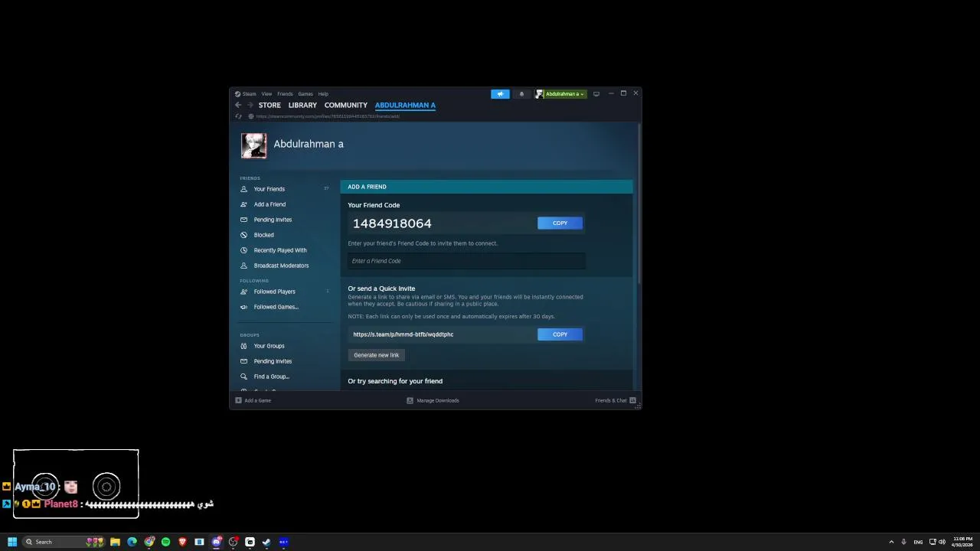Click the steamcommunity URL address bar

328,116
